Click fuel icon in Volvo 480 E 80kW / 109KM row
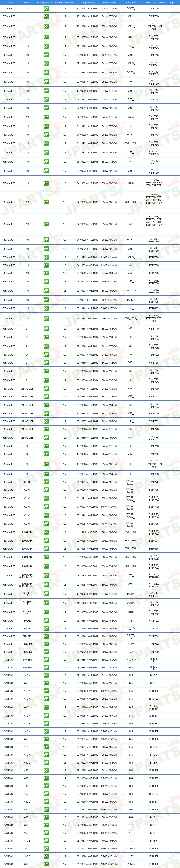The height and width of the screenshot is (868, 180). pyautogui.click(x=46, y=833)
